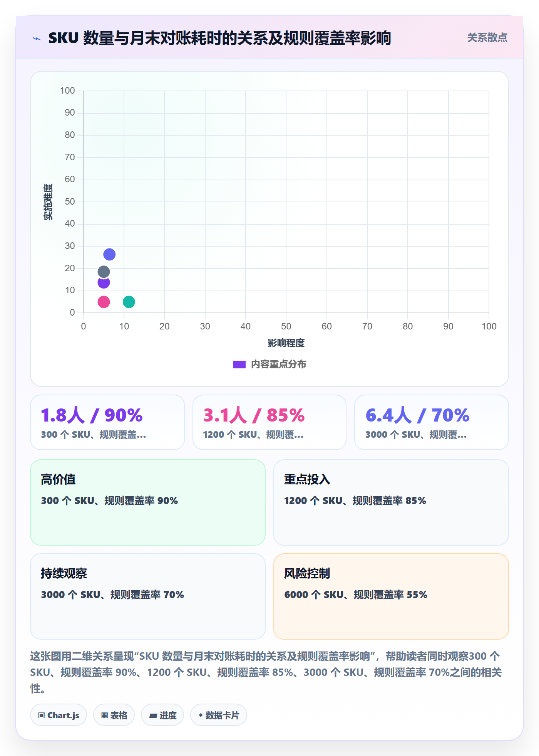Select the 持续观察 quadrant card
The image size is (539, 756).
pyautogui.click(x=148, y=596)
